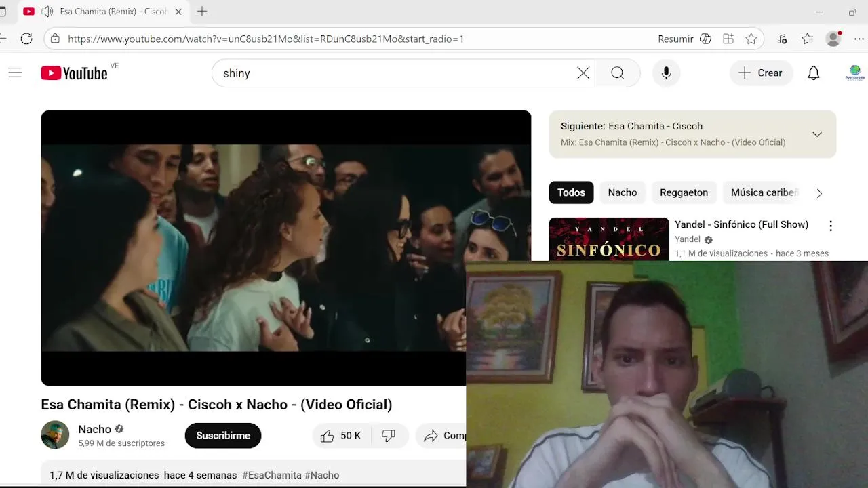
Task: Open Yandel - Sinfónico (Full Show) title
Action: [741, 224]
